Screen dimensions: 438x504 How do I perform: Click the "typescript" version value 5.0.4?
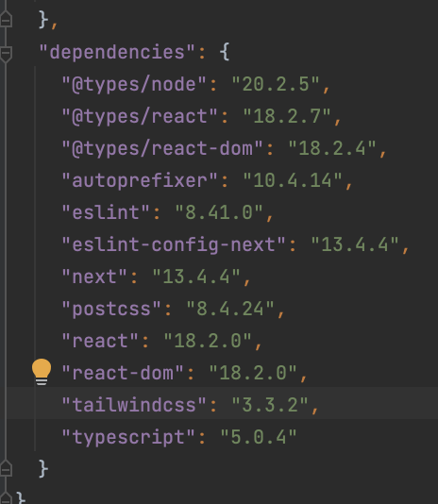259,437
